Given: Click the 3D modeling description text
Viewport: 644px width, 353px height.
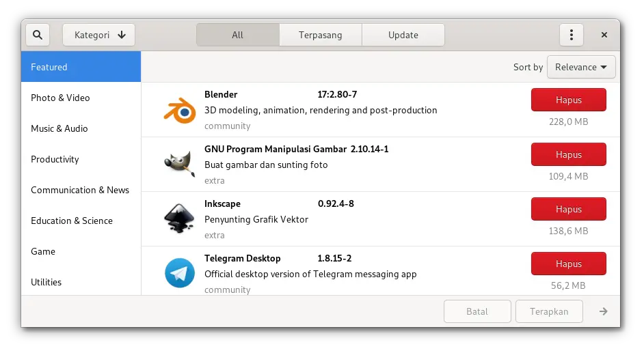Looking at the screenshot, I should coord(321,111).
